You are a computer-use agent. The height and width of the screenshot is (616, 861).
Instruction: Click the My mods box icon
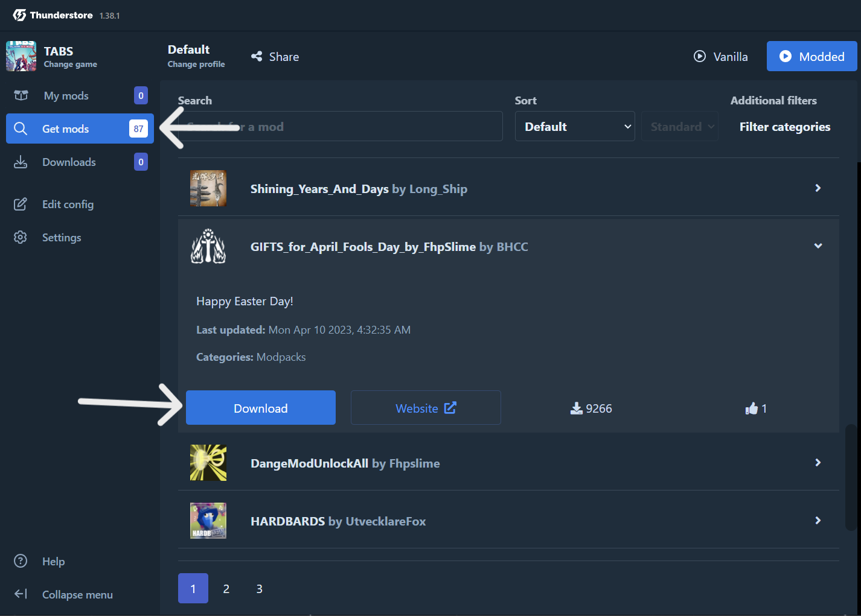click(21, 95)
